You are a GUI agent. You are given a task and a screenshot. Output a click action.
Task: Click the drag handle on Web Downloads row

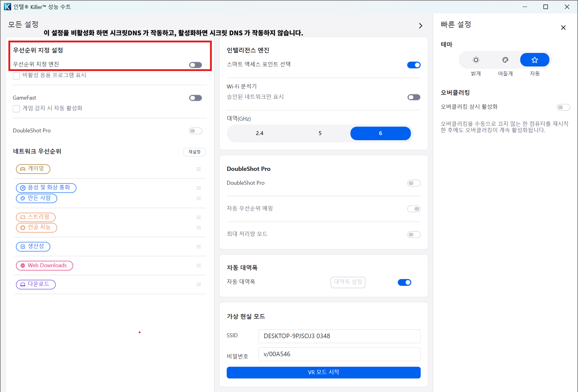coord(199,266)
